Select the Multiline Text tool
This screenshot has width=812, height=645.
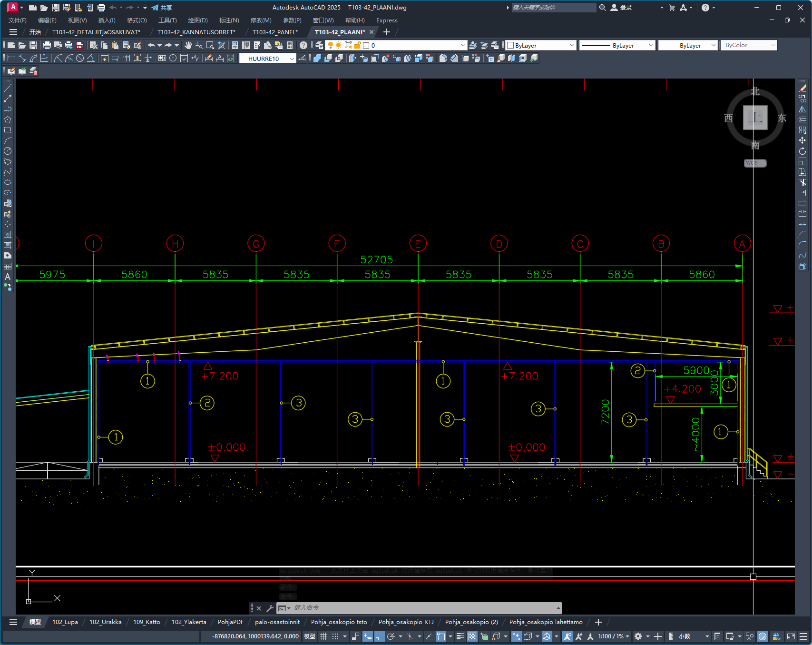[x=8, y=277]
